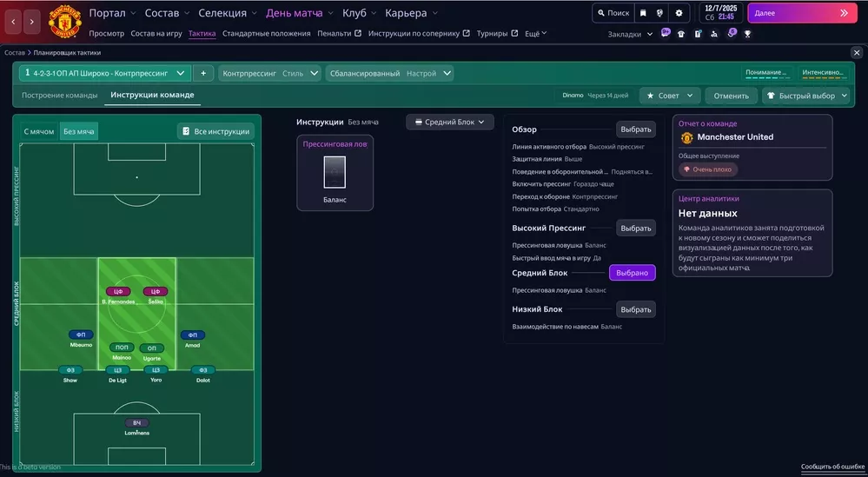Viewport: 868px width, 477px height.
Task: Open the Прессинговая ловушка Баланс card
Action: click(335, 173)
